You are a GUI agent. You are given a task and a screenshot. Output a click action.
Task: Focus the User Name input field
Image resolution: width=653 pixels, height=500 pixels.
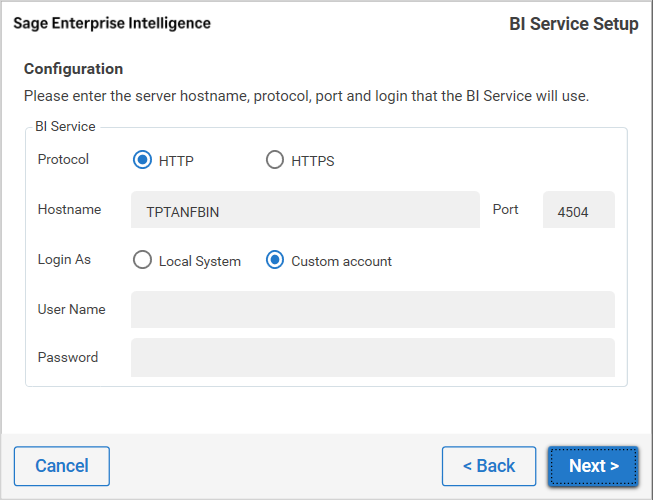click(x=372, y=310)
